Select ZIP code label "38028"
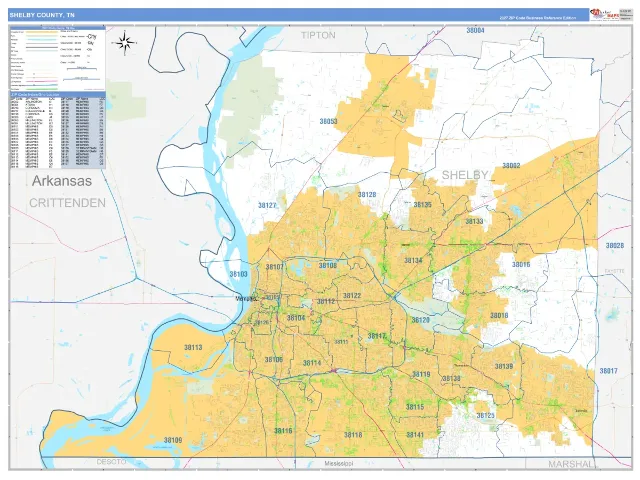The width and height of the screenshot is (640, 480). [x=614, y=246]
